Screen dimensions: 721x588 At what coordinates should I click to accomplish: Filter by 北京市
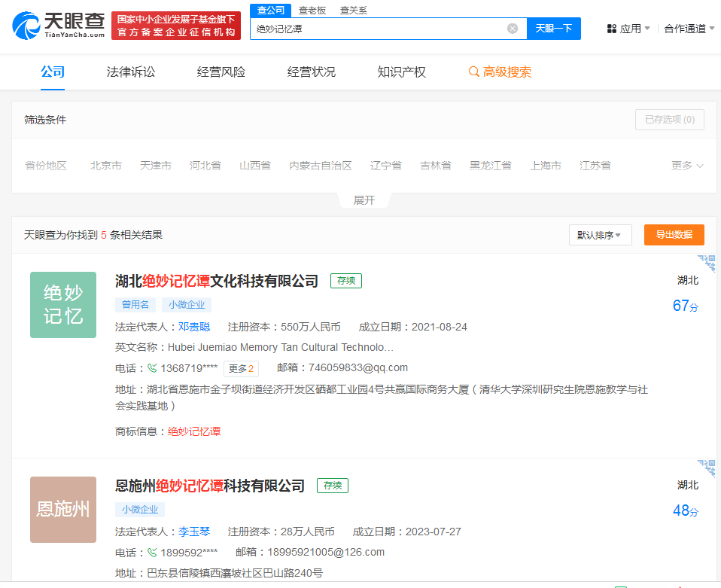[x=106, y=166]
